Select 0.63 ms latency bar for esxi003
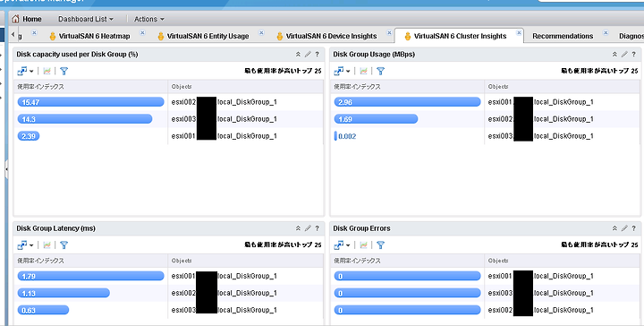644x326 pixels. pyautogui.click(x=43, y=310)
